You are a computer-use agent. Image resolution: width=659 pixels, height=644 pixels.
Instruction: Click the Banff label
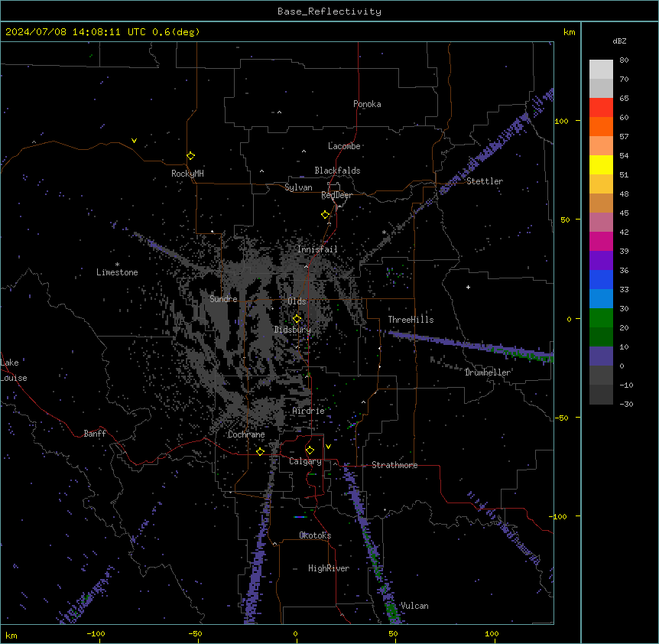tap(95, 434)
